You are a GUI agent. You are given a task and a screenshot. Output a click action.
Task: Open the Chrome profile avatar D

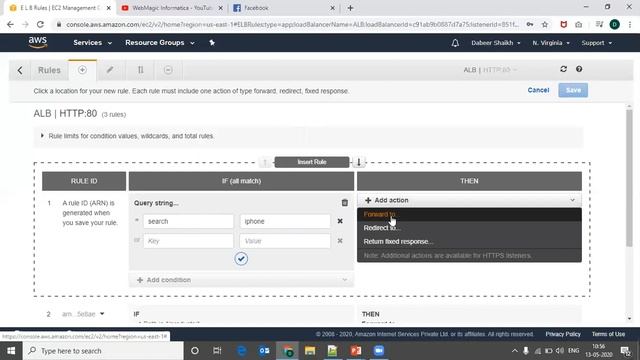coord(614,24)
